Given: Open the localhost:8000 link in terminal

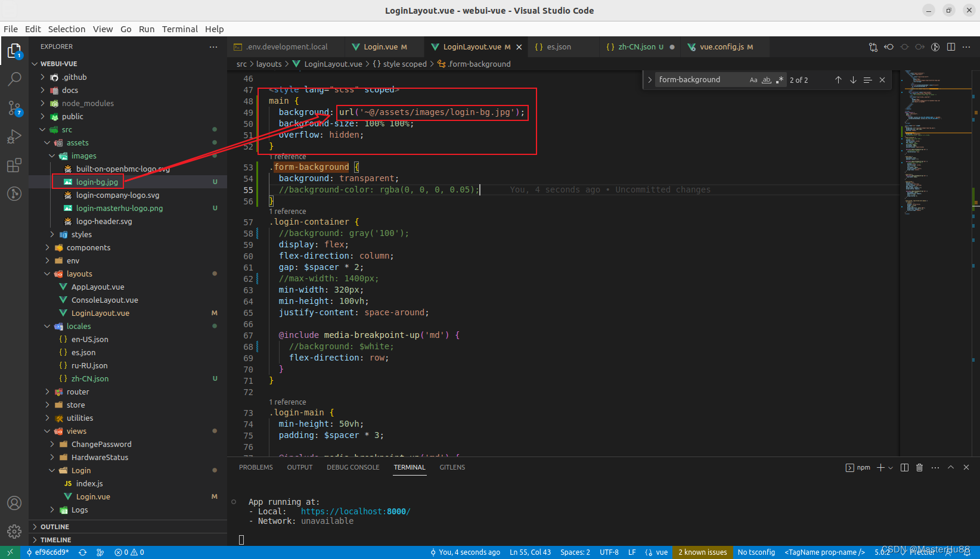Looking at the screenshot, I should click(x=355, y=511).
